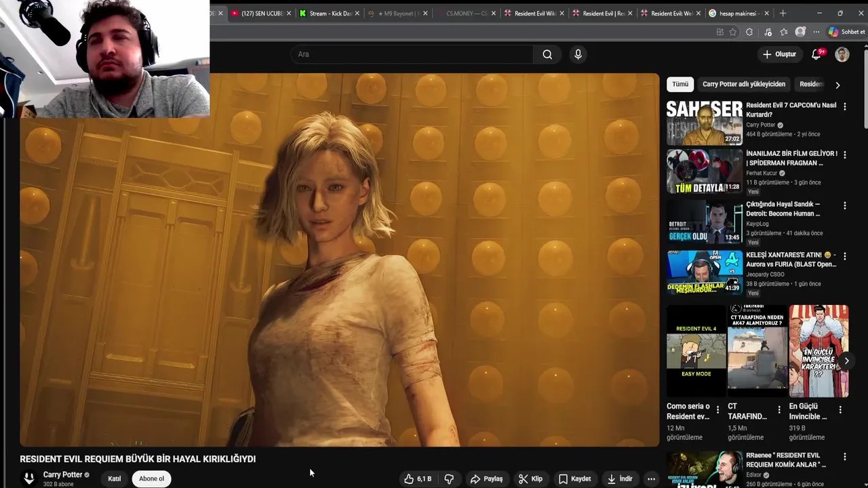
Task: Share the video via Paylaş
Action: click(487, 479)
